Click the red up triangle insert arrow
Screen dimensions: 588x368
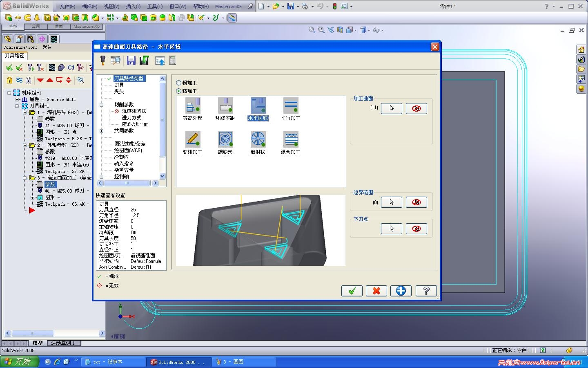point(50,80)
